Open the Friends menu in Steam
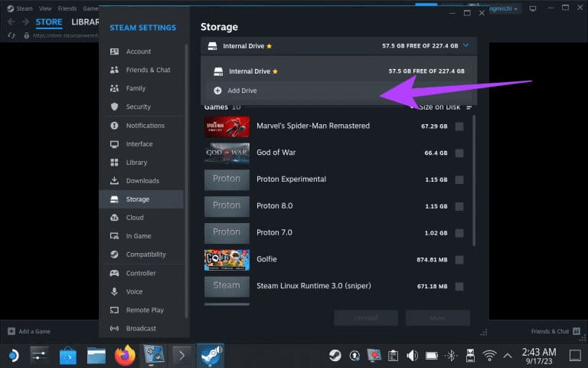 (67, 8)
